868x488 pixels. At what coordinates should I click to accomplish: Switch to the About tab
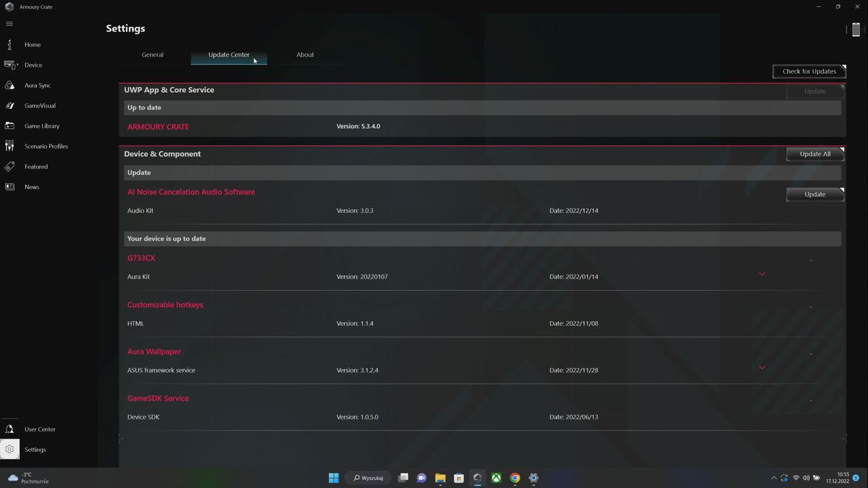coord(305,55)
